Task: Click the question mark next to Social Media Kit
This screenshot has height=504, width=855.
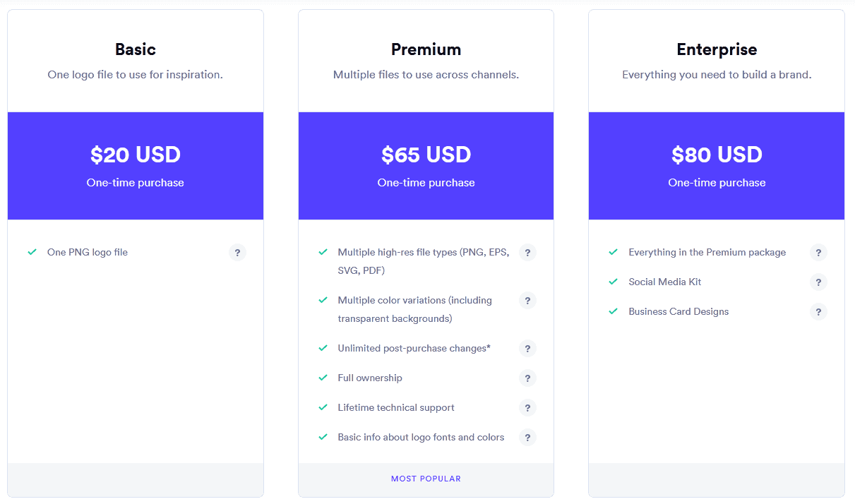Action: [818, 282]
